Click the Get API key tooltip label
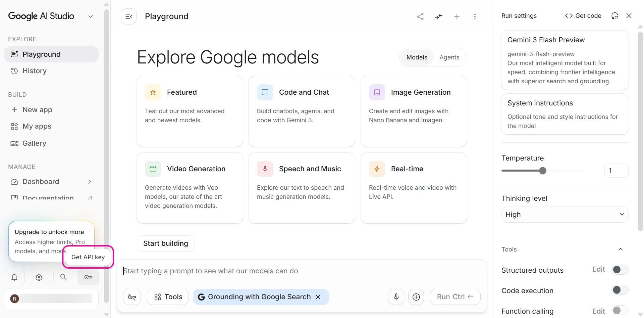Viewport: 644px width, 318px height. (x=88, y=257)
